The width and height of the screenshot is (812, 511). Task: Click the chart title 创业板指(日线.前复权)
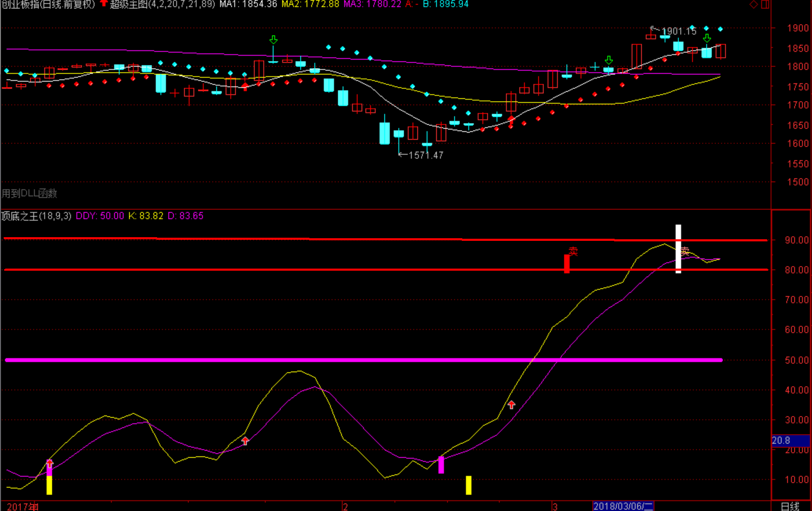[48, 4]
